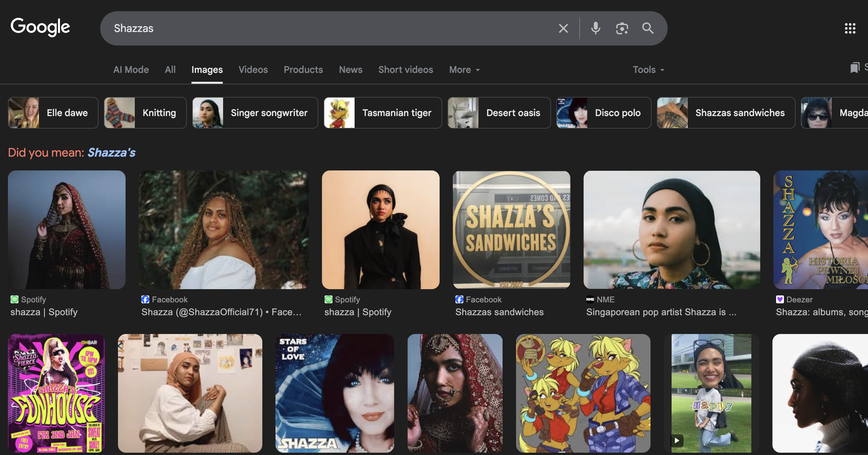Open the Short videos tab
868x455 pixels.
pyautogui.click(x=405, y=70)
